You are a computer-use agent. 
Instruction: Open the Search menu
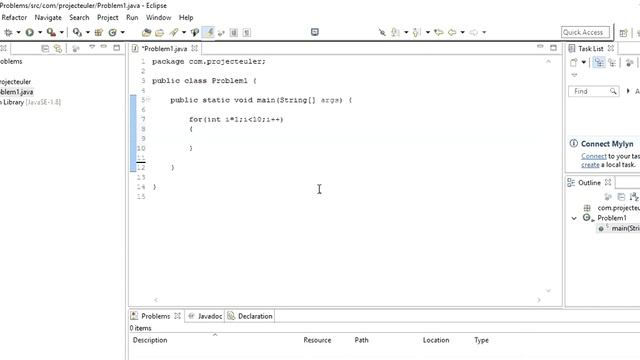pos(79,18)
